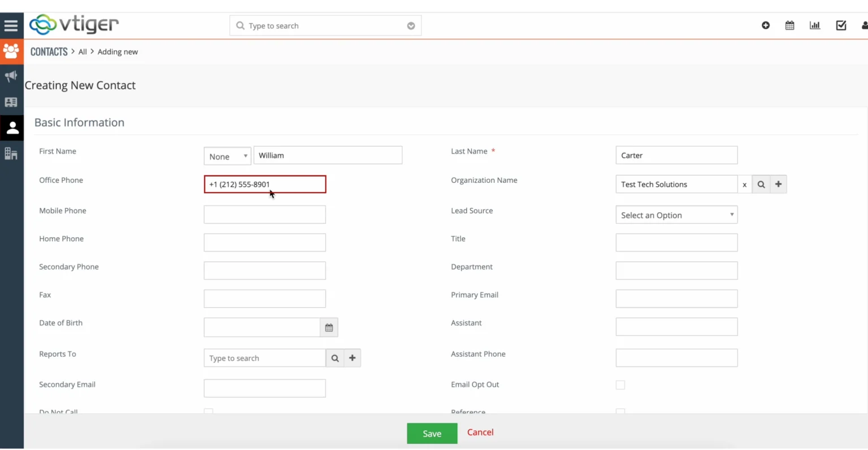Add a new record via Reports To plus
Screen dimensions: 868x450
pos(352,357)
